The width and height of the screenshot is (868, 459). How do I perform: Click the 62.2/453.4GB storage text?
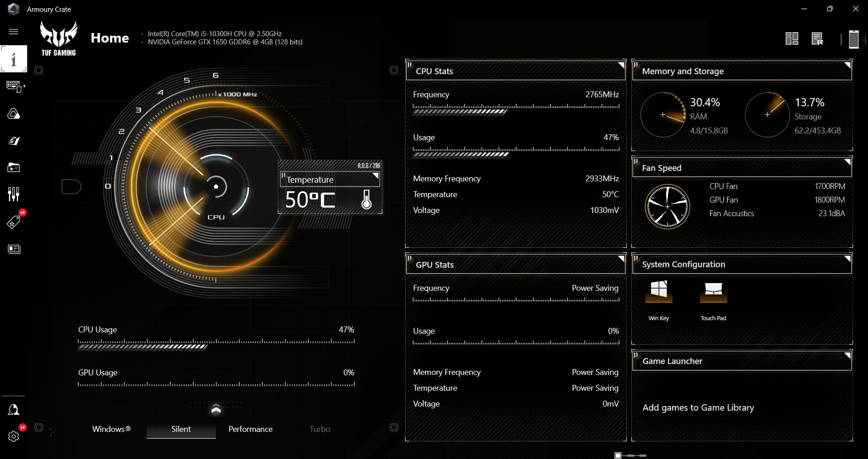pos(818,131)
